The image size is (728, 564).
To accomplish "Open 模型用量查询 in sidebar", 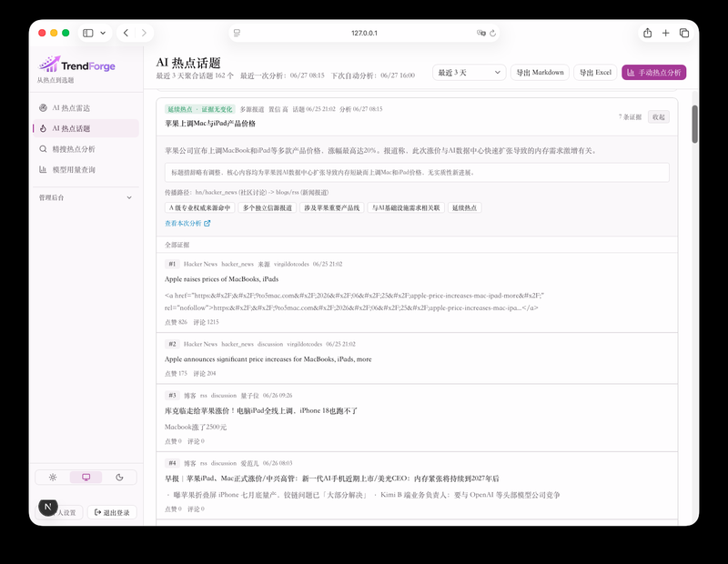I will 86,169.
